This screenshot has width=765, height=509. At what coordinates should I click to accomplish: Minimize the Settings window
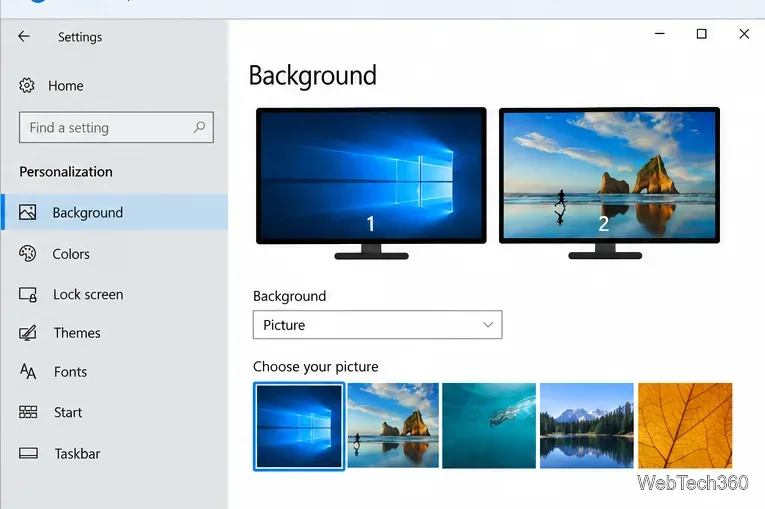(660, 34)
